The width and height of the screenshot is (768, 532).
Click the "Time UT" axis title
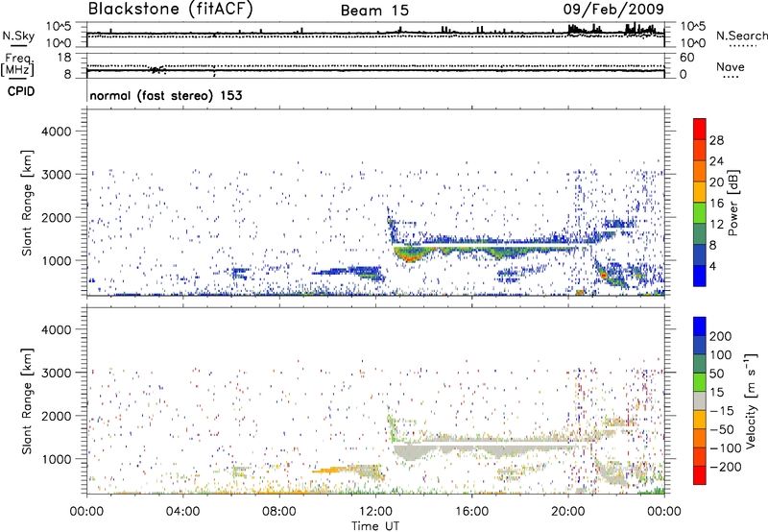coord(375,526)
